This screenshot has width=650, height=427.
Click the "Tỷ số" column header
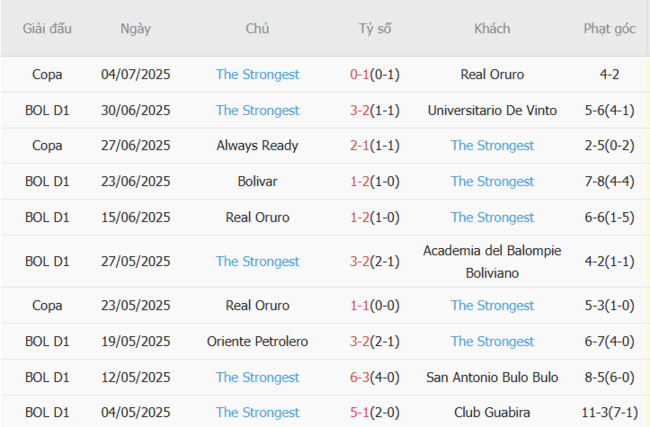(x=375, y=29)
